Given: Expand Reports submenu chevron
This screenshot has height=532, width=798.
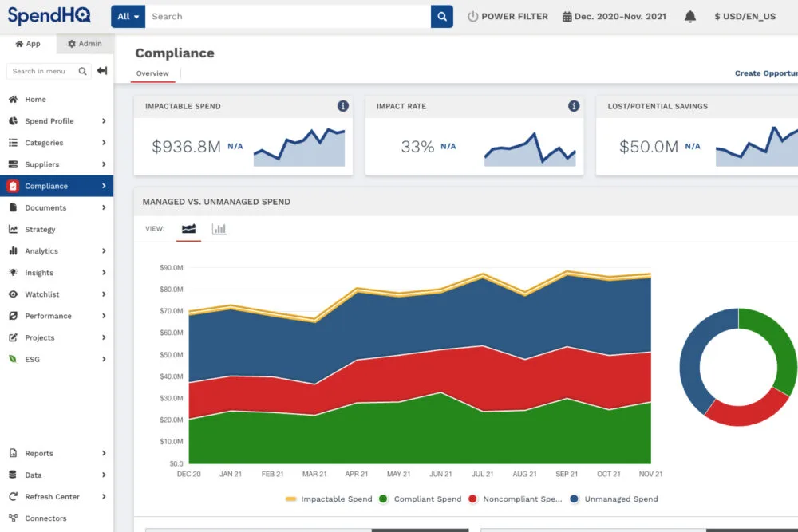Looking at the screenshot, I should tap(104, 453).
